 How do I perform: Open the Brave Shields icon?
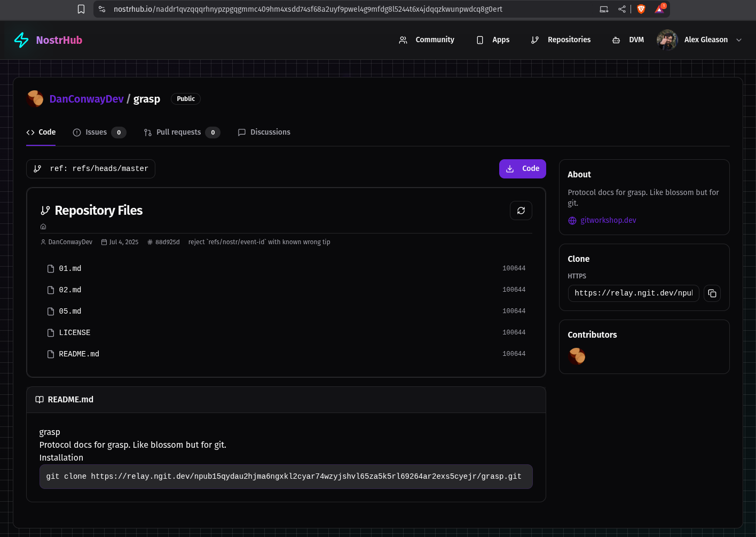click(x=641, y=9)
